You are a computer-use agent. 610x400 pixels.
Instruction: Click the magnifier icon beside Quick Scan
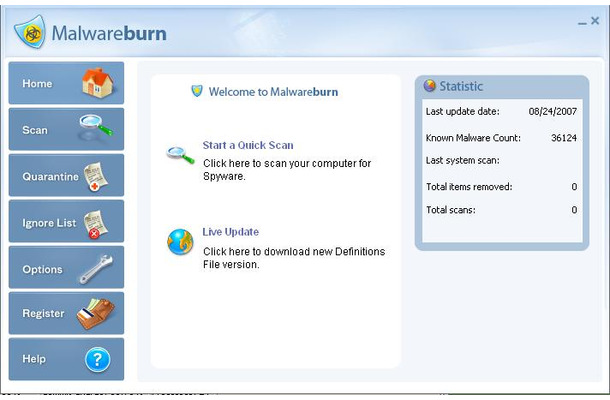pyautogui.click(x=180, y=154)
